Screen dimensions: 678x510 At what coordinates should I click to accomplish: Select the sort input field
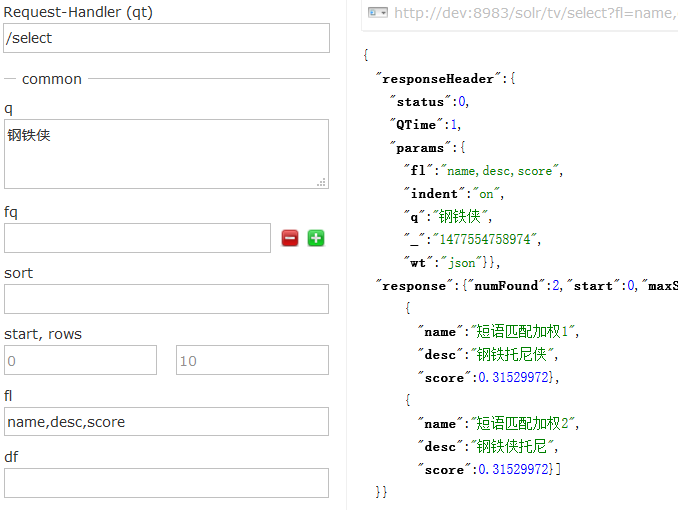pos(166,299)
